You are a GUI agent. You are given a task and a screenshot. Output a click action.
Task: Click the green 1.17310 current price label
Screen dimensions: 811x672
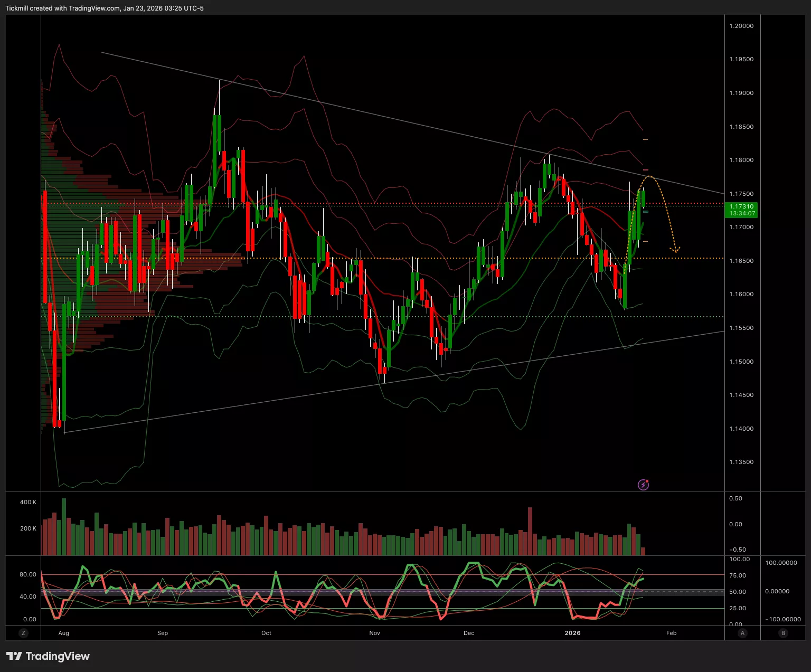click(x=742, y=210)
